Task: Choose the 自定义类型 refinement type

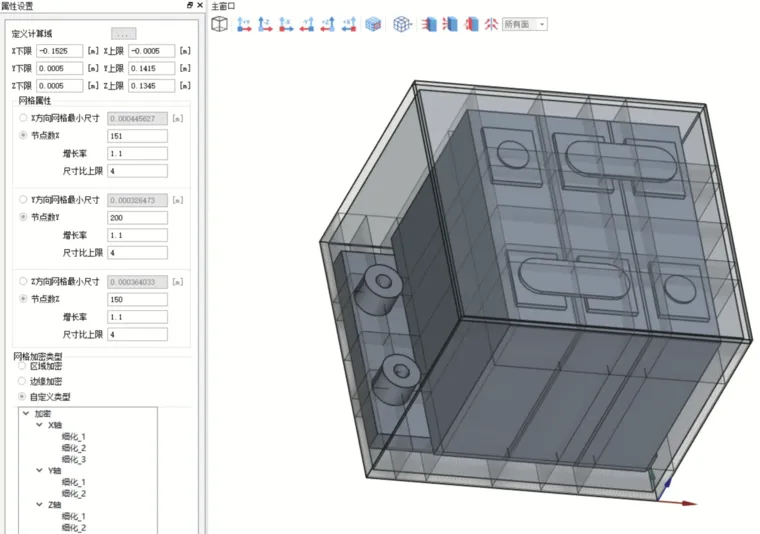Action: click(x=22, y=397)
